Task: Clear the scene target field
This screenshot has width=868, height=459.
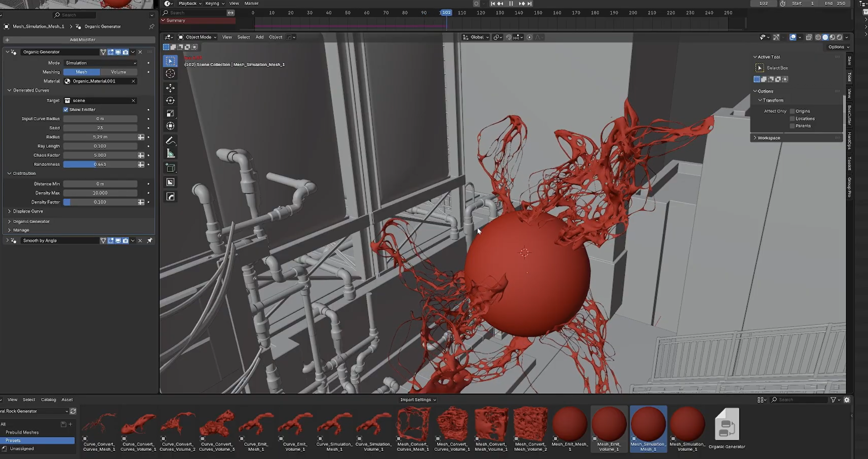Action: click(133, 101)
